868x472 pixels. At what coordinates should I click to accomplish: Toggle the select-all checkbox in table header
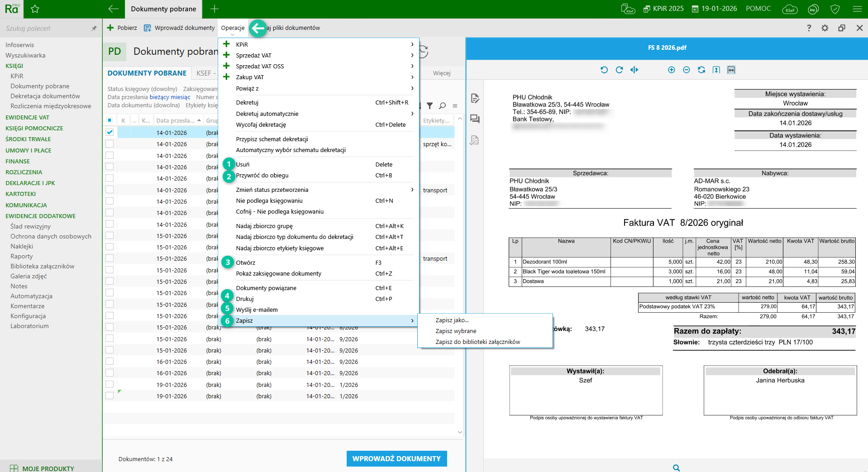point(110,120)
